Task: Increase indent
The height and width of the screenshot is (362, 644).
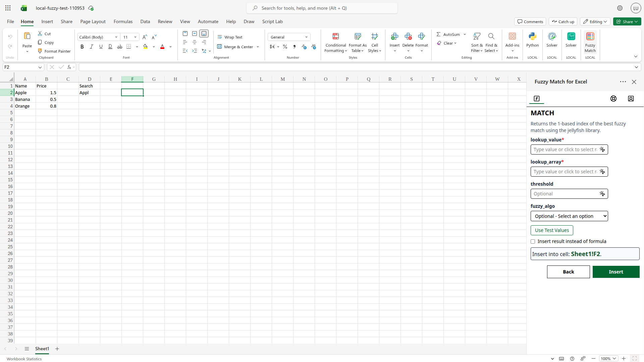Action: (194, 51)
